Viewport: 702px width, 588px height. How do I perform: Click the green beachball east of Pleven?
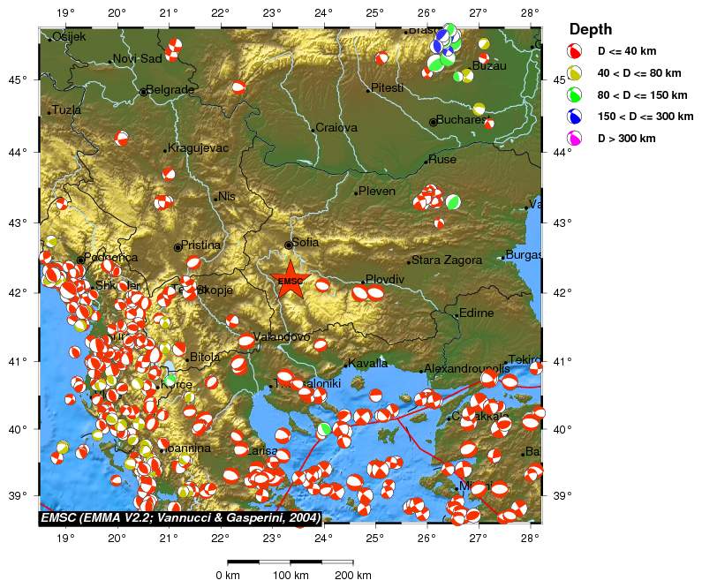pyautogui.click(x=453, y=202)
